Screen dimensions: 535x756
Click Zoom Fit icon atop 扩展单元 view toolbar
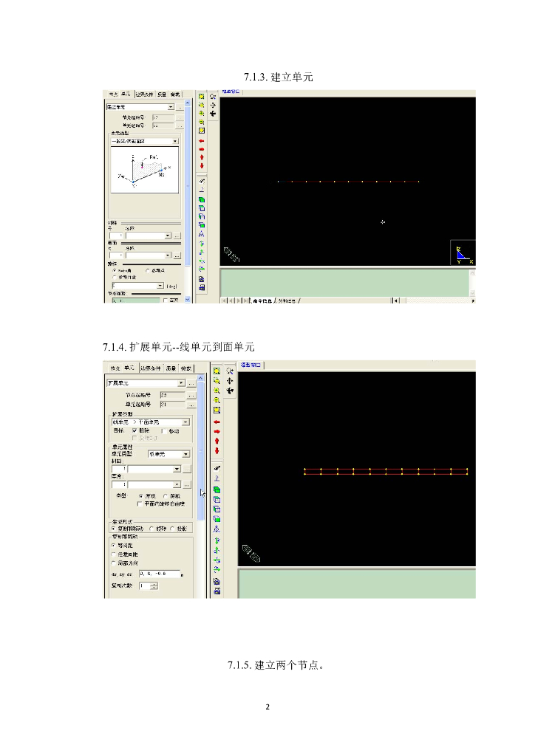coord(217,371)
